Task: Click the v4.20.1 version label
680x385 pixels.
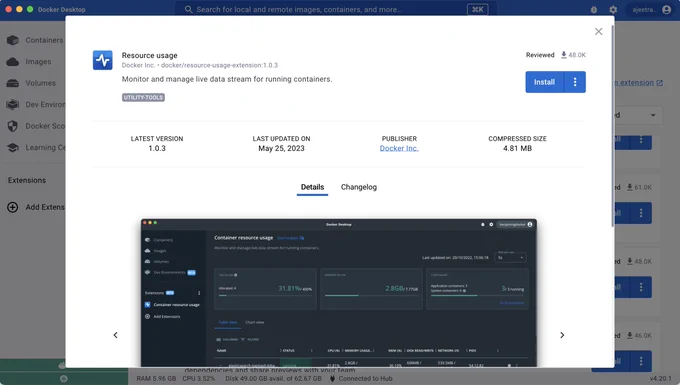Action: click(660, 378)
